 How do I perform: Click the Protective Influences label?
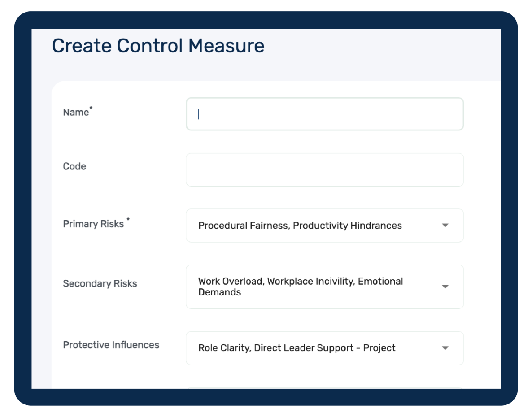(111, 345)
